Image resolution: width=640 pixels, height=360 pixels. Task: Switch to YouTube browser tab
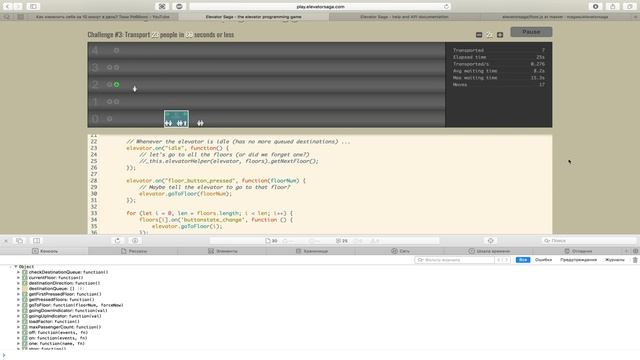tap(102, 17)
